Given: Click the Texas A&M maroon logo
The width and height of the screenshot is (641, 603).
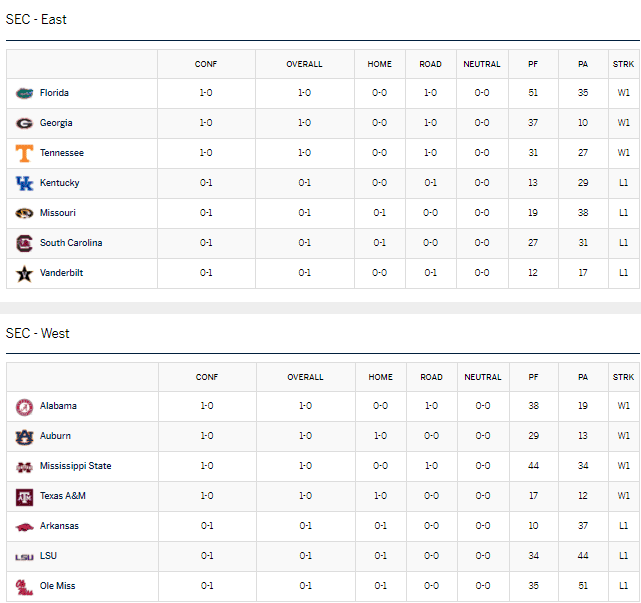Looking at the screenshot, I should (24, 497).
